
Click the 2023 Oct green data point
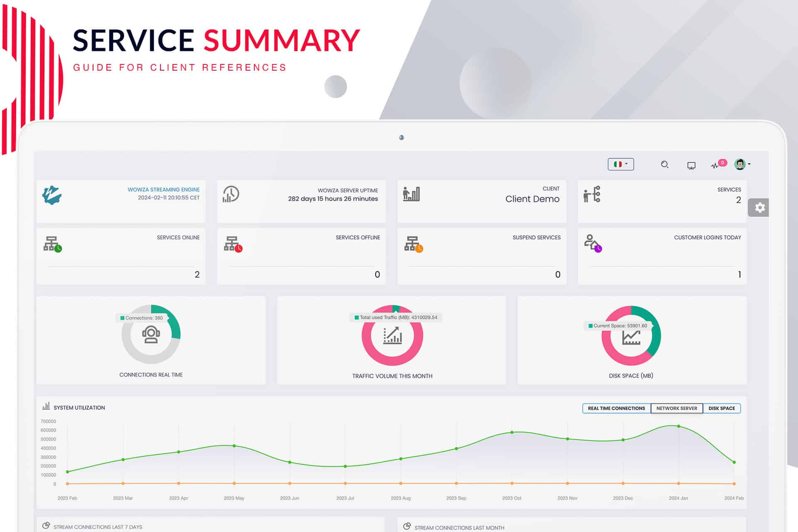pyautogui.click(x=512, y=433)
